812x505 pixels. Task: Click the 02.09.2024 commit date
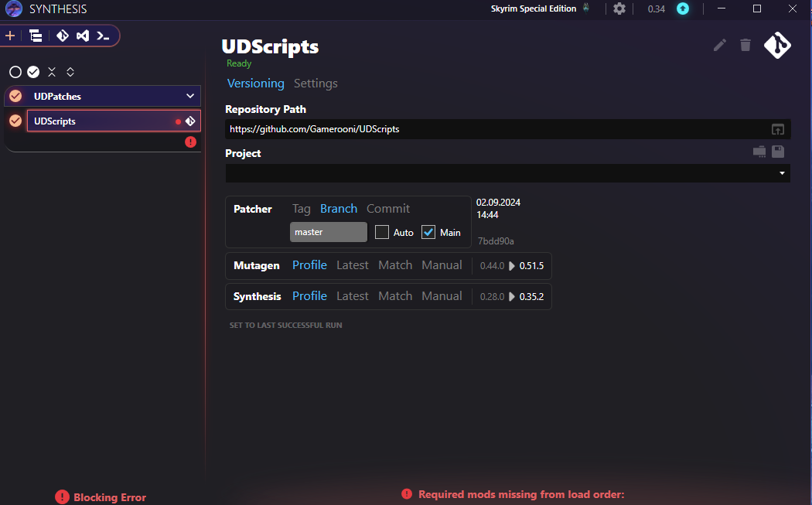click(x=498, y=203)
